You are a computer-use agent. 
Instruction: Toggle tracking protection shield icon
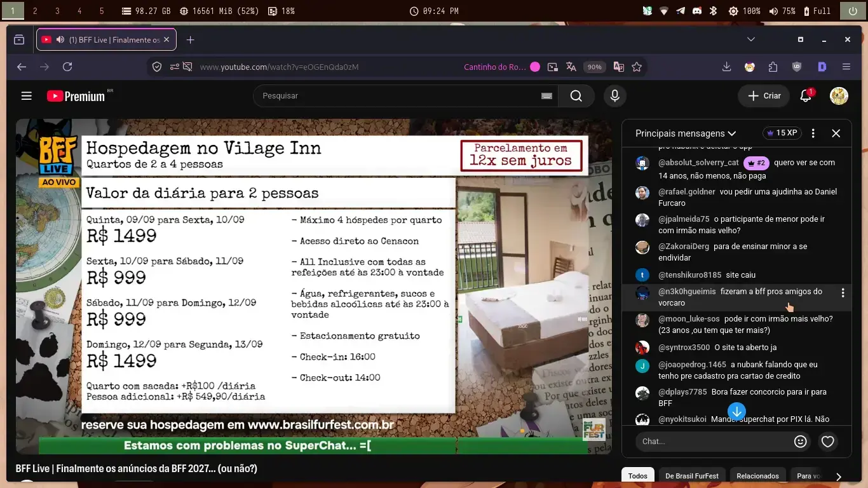(157, 67)
